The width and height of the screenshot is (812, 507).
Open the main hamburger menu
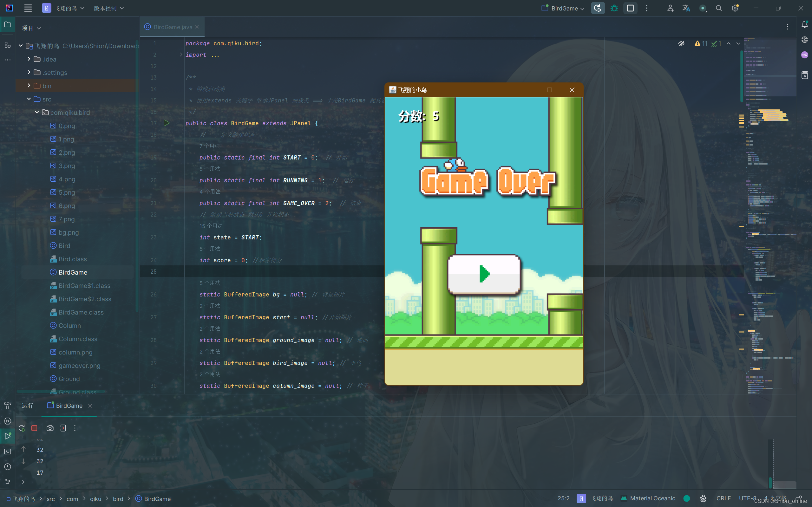28,8
